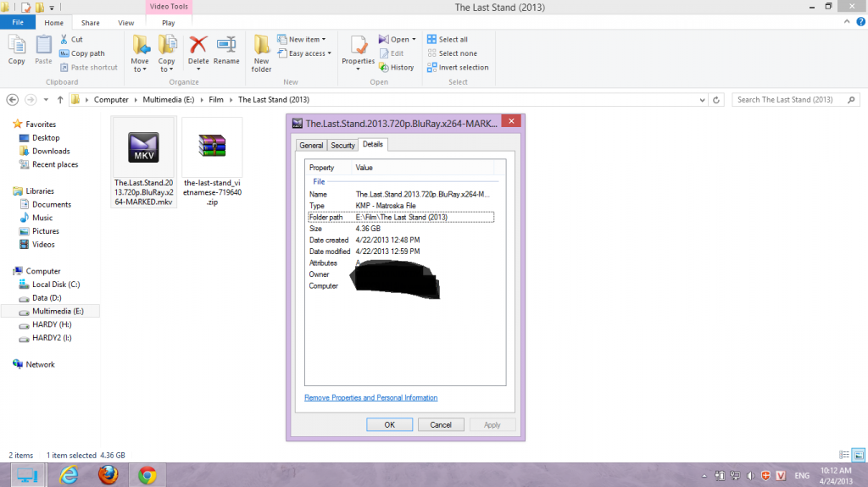This screenshot has width=868, height=487.
Task: Select Network in the navigation pane
Action: (x=34, y=364)
